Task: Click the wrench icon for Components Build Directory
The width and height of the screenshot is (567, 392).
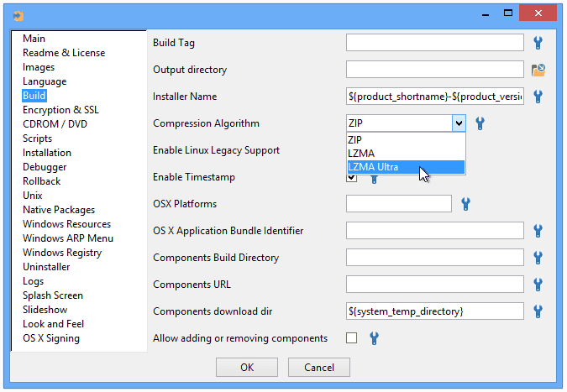Action: 538,258
